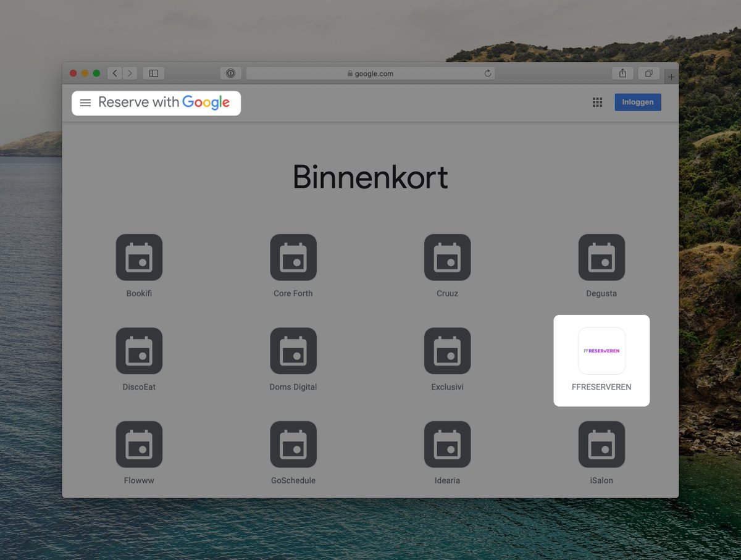Open the iSalon calendar icon
Screen dimensions: 741x560
(x=601, y=445)
